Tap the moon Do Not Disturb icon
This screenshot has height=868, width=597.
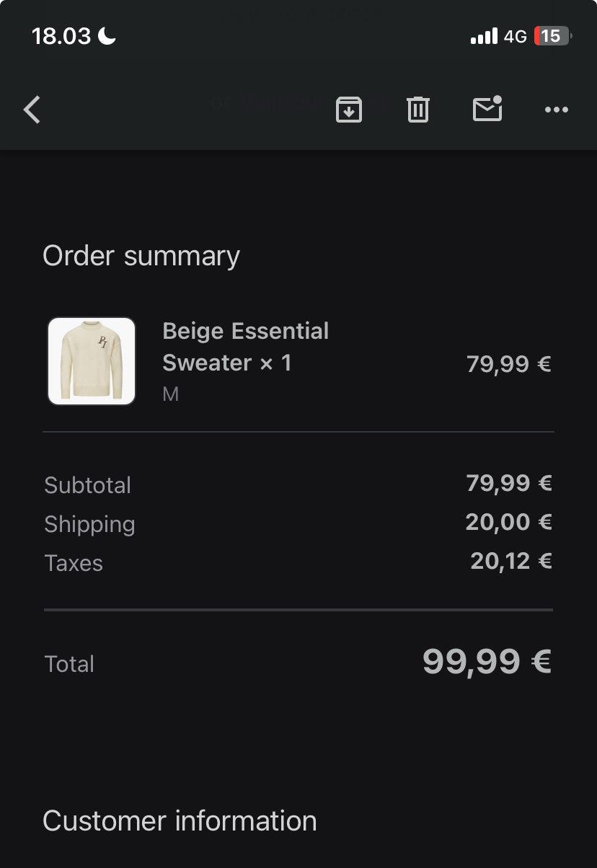[107, 36]
